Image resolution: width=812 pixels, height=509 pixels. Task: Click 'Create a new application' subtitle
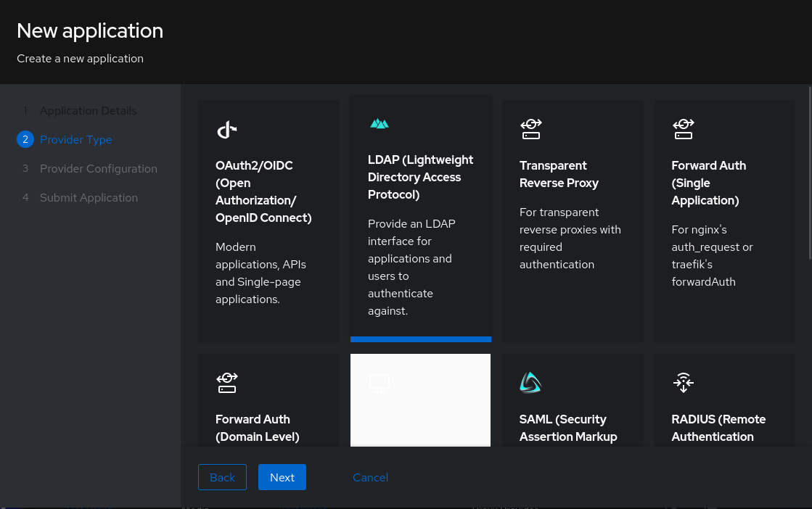(x=80, y=59)
